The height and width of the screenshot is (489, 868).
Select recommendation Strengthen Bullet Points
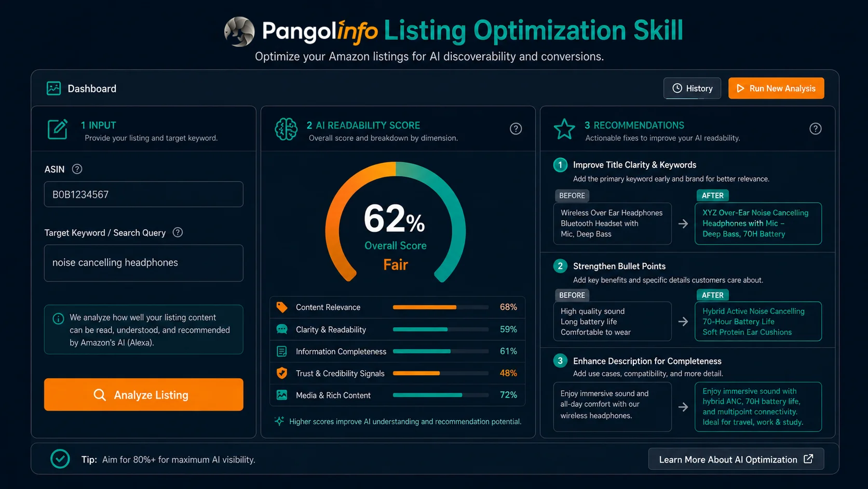click(x=619, y=266)
